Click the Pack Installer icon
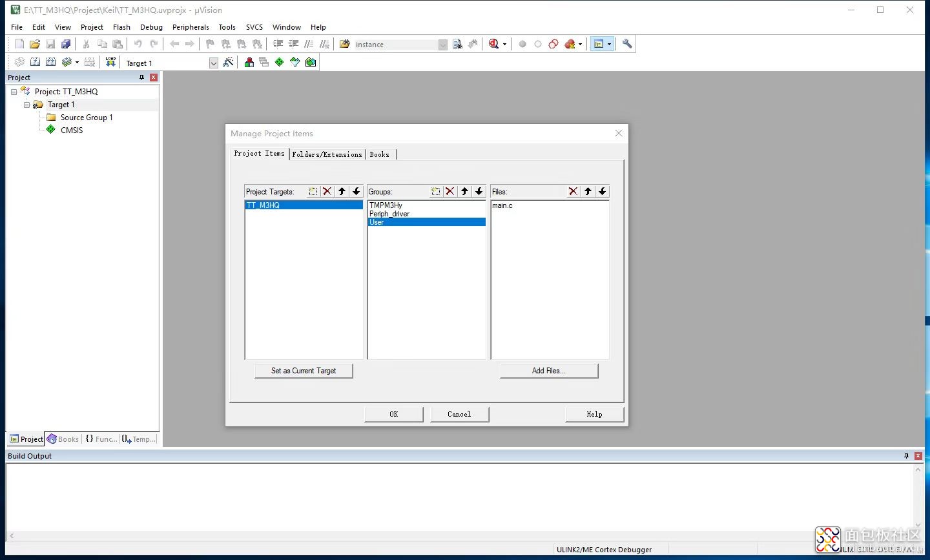The image size is (930, 560). (x=311, y=62)
